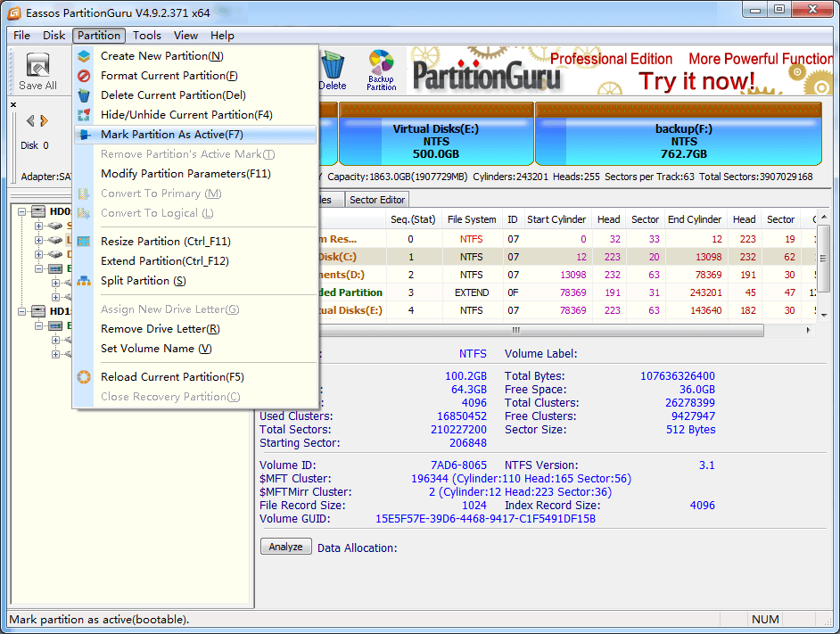The image size is (840, 634).
Task: Open the View menu
Action: click(185, 36)
